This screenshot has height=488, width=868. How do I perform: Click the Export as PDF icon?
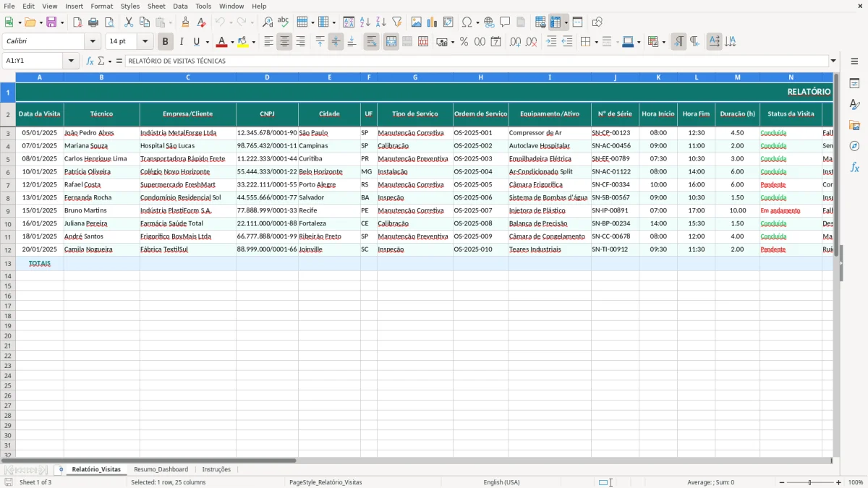[x=77, y=22]
